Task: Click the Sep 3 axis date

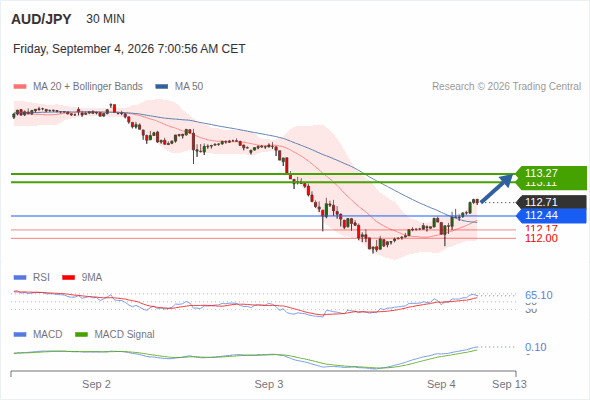Action: 269,384
